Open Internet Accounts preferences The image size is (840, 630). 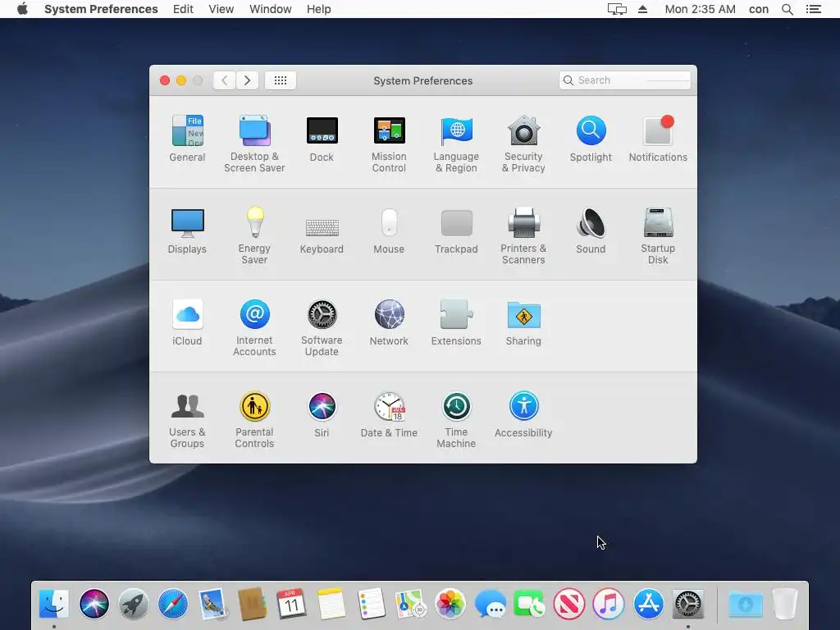point(254,328)
